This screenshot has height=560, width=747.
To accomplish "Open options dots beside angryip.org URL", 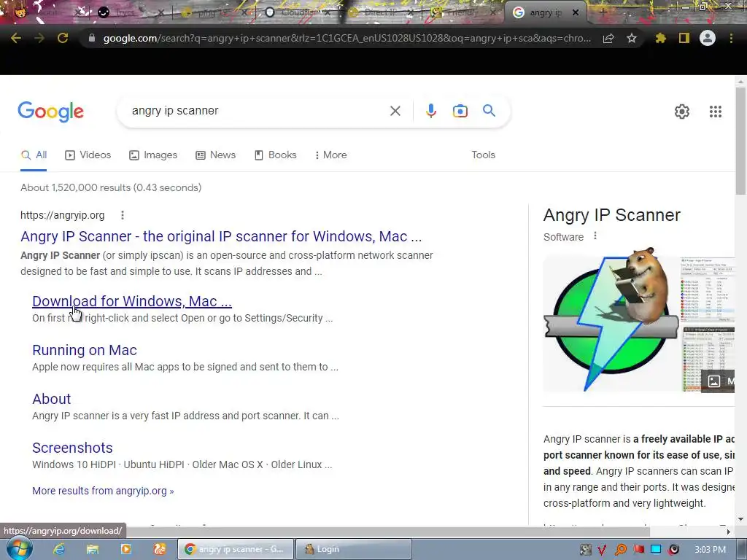I will click(123, 215).
